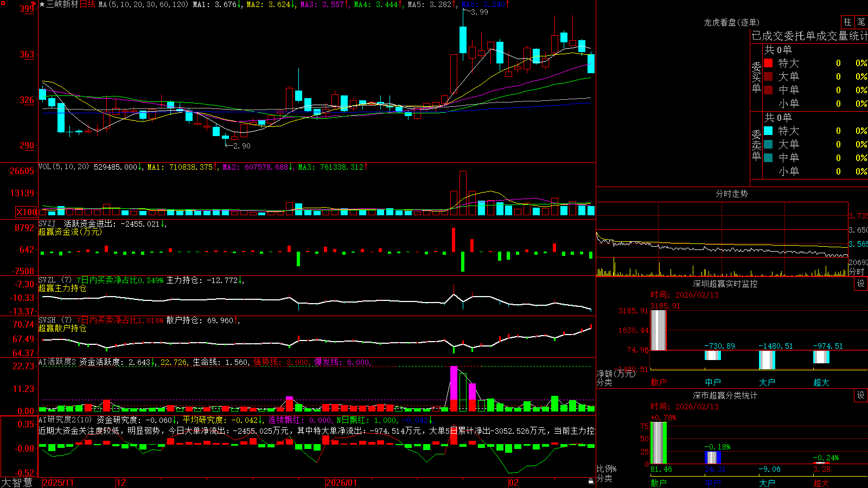
Task: Open the SVZL (7) indicator label
Action: (x=55, y=280)
